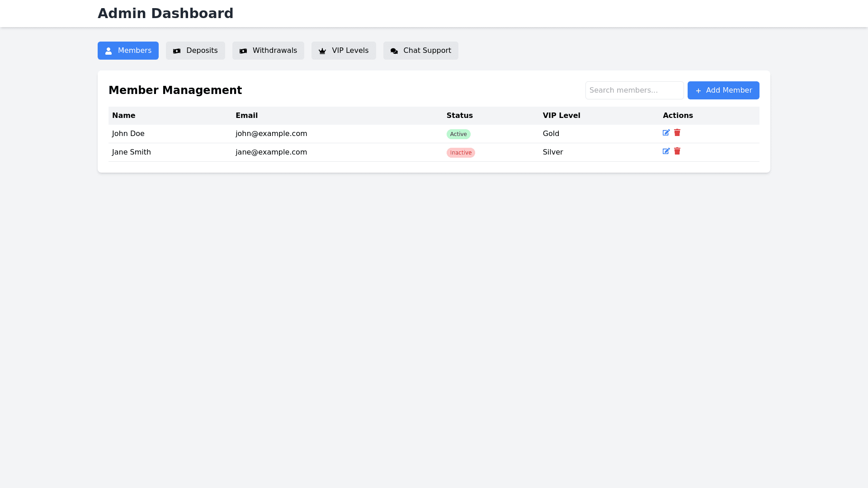Delete Jane Smith using the trash icon
The width and height of the screenshot is (868, 488).
(x=677, y=151)
